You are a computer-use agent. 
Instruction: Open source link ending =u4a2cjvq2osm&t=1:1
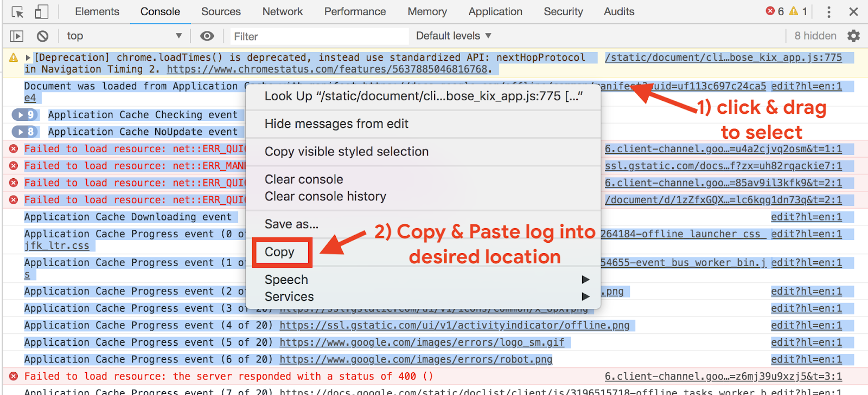(724, 149)
